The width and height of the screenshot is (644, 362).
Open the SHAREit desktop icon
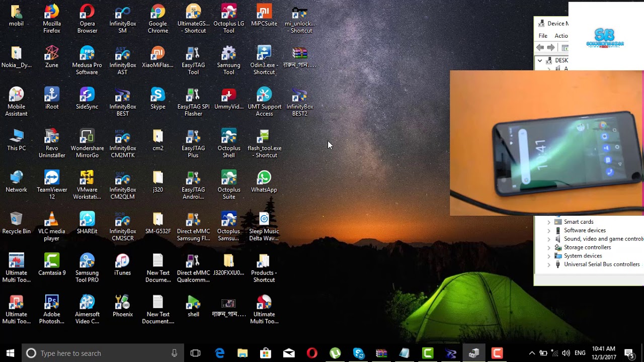point(87,224)
